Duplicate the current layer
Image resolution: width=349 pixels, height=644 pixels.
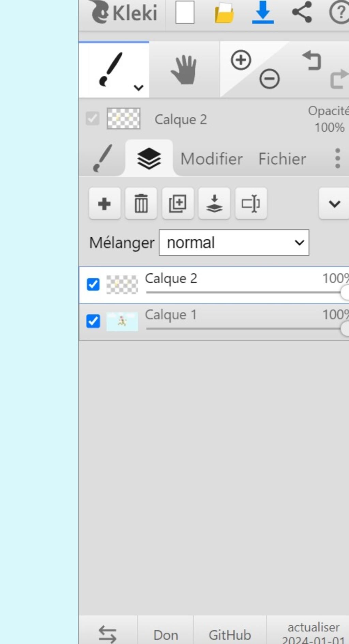[x=178, y=204]
